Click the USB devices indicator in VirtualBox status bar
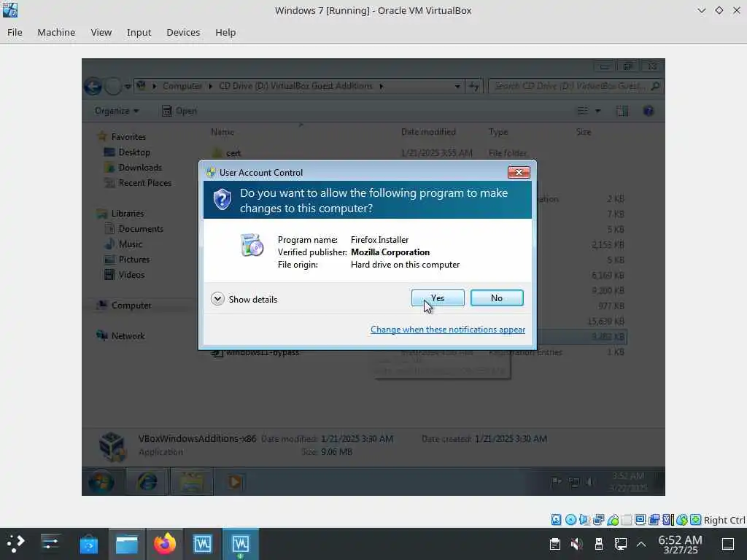This screenshot has width=747, height=560. click(x=613, y=519)
